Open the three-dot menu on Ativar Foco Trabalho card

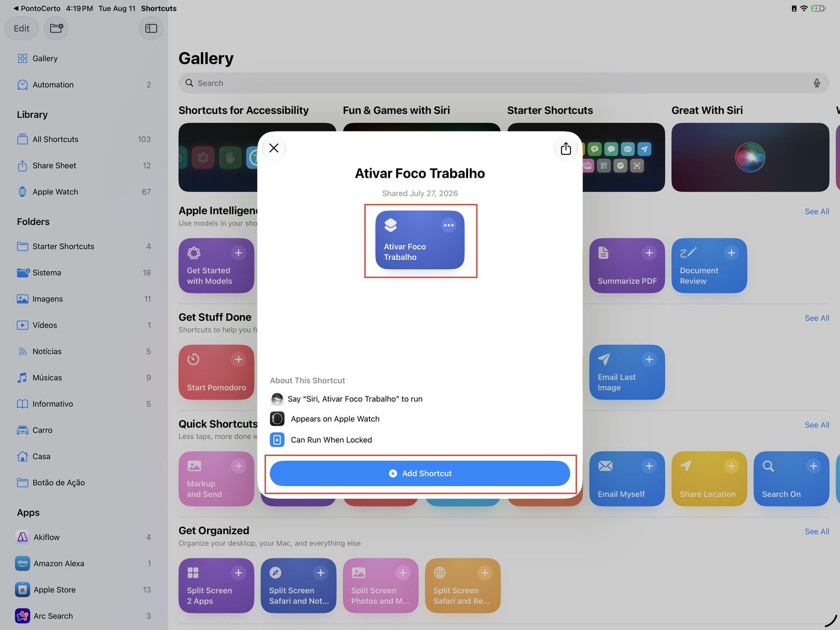[x=448, y=226]
